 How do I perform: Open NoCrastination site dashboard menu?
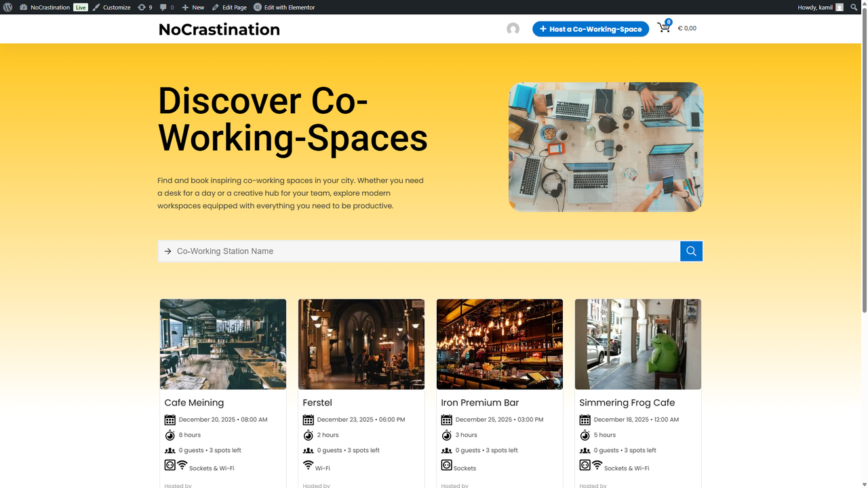(45, 7)
